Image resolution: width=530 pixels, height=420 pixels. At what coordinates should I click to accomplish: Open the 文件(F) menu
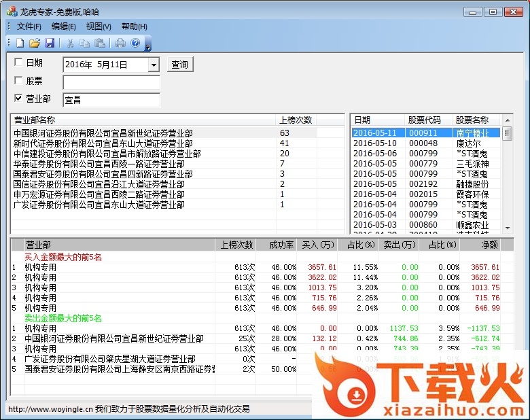[29, 27]
